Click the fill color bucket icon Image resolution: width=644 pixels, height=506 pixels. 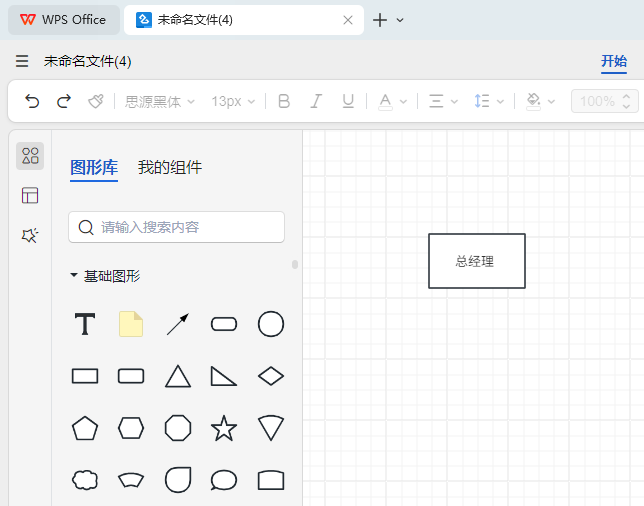pos(534,101)
